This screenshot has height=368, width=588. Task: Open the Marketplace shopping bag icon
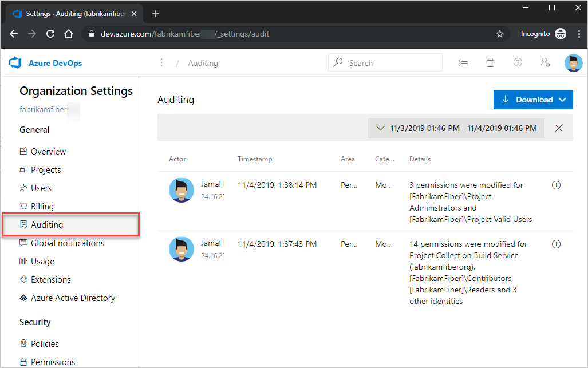(490, 62)
